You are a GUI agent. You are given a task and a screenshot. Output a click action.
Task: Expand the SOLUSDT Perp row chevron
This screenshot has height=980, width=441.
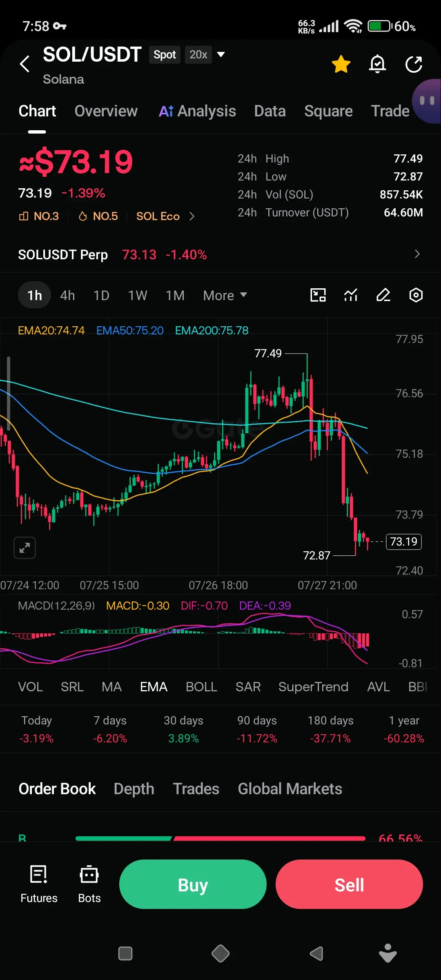click(417, 254)
